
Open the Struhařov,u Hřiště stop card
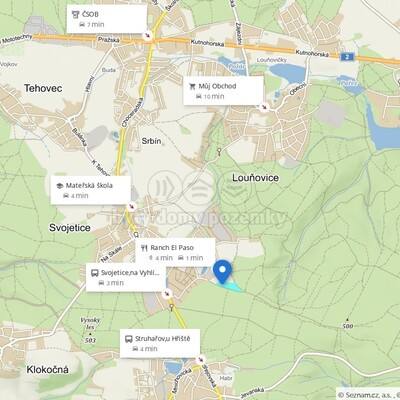[x=160, y=343]
